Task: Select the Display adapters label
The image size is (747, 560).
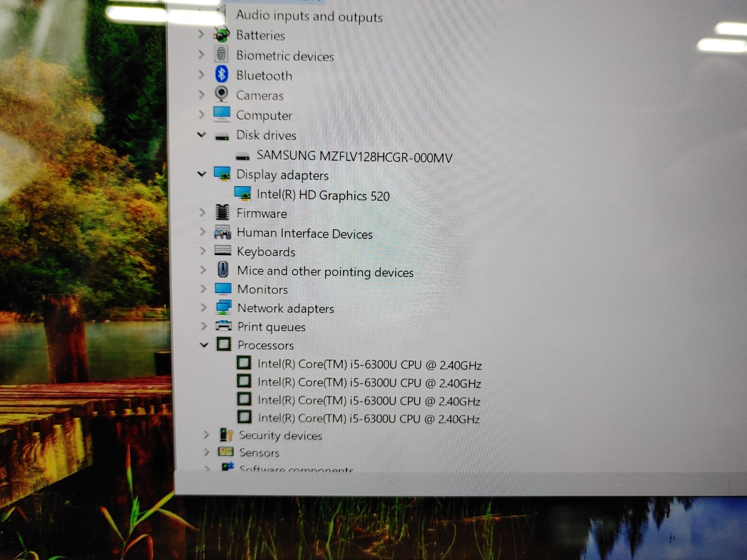Action: click(x=282, y=175)
